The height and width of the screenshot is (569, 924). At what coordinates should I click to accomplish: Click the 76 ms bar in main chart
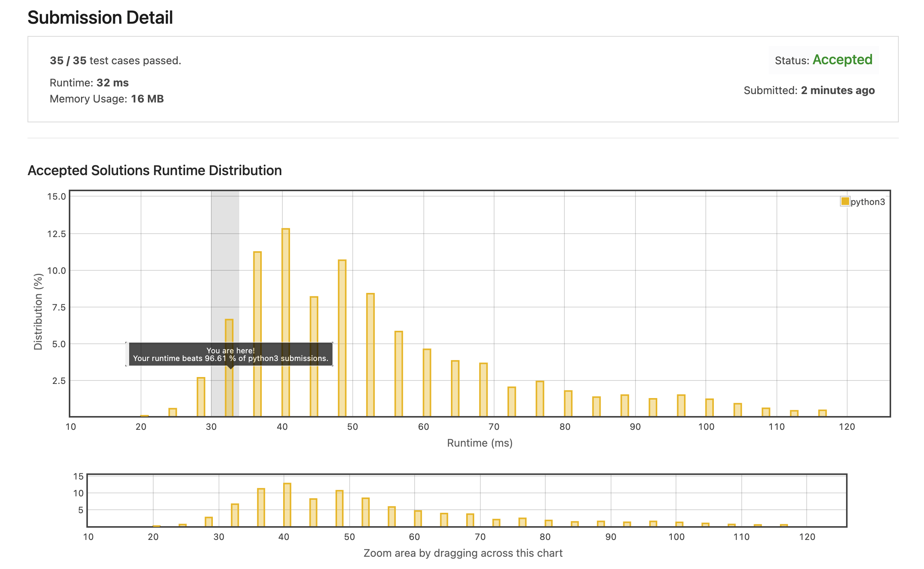point(540,398)
